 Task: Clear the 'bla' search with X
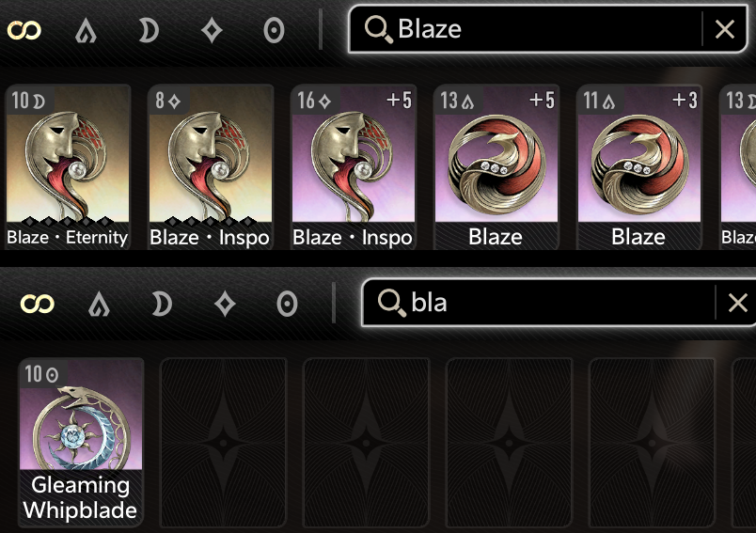[x=738, y=303]
